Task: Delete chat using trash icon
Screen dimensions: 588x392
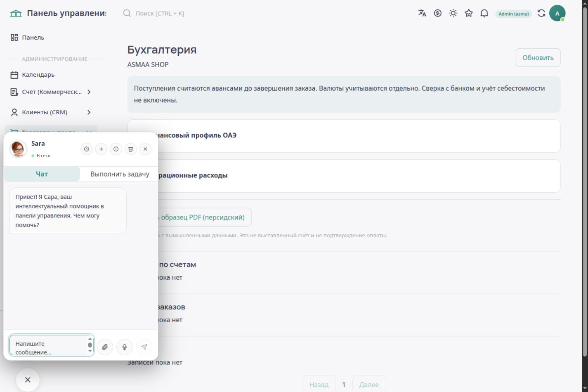Action: click(x=130, y=149)
